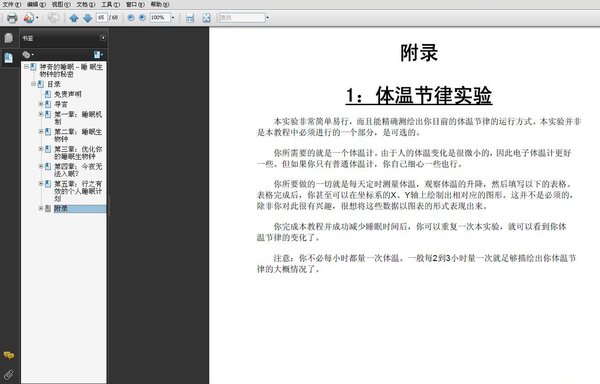The image size is (600, 384).
Task: Open the Pages thumbnails panel icon
Action: [8, 38]
